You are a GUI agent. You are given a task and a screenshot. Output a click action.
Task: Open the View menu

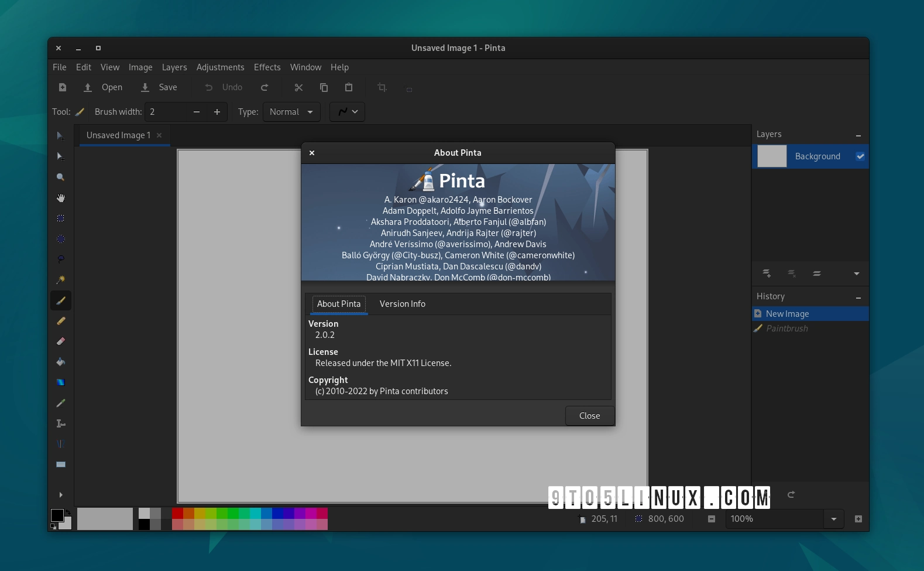110,67
